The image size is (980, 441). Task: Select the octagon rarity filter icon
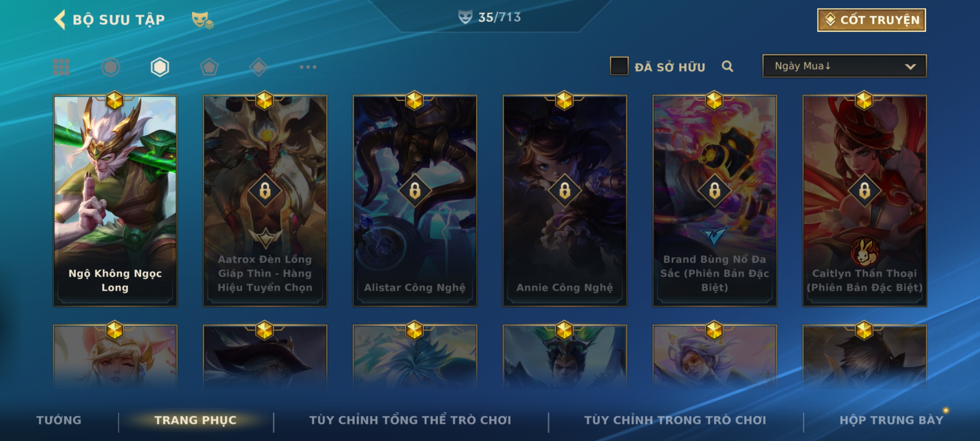click(111, 67)
